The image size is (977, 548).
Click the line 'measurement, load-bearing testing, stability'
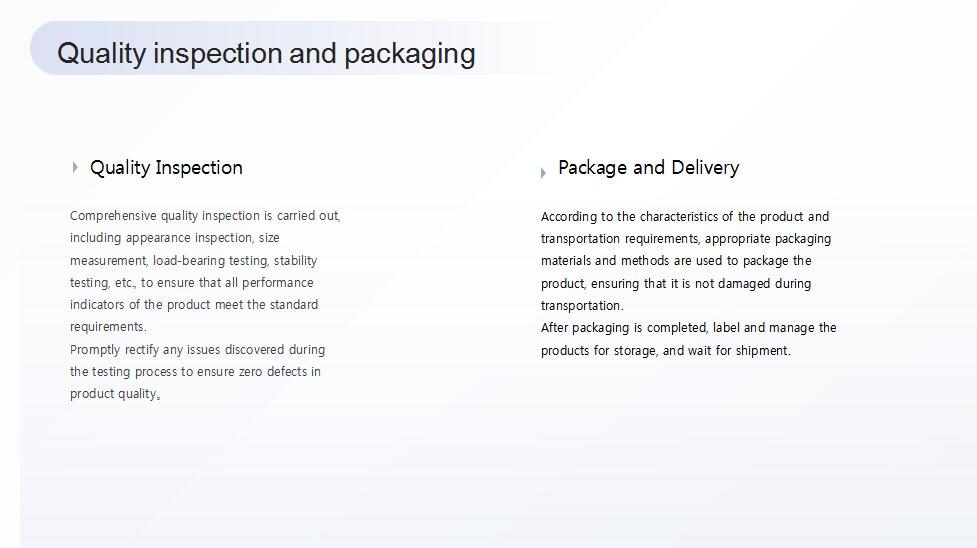point(193,261)
